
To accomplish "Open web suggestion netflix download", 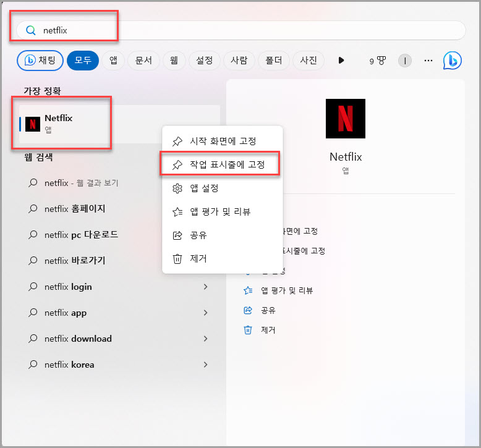I will [x=120, y=339].
